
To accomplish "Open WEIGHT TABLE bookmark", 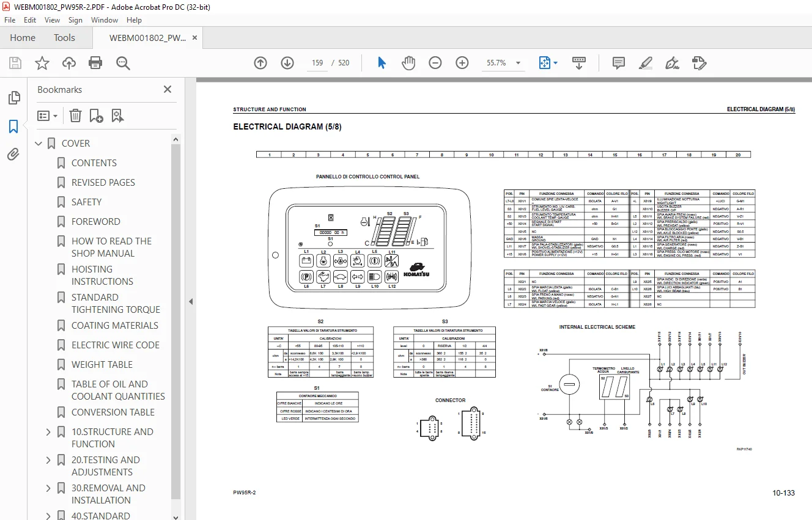I will click(102, 365).
